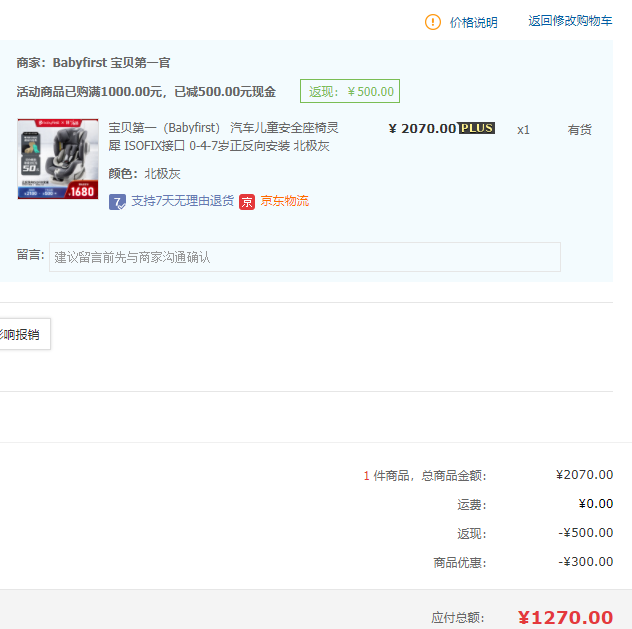632x629 pixels.
Task: Click 支持7天无理由退货 link
Action: (183, 201)
